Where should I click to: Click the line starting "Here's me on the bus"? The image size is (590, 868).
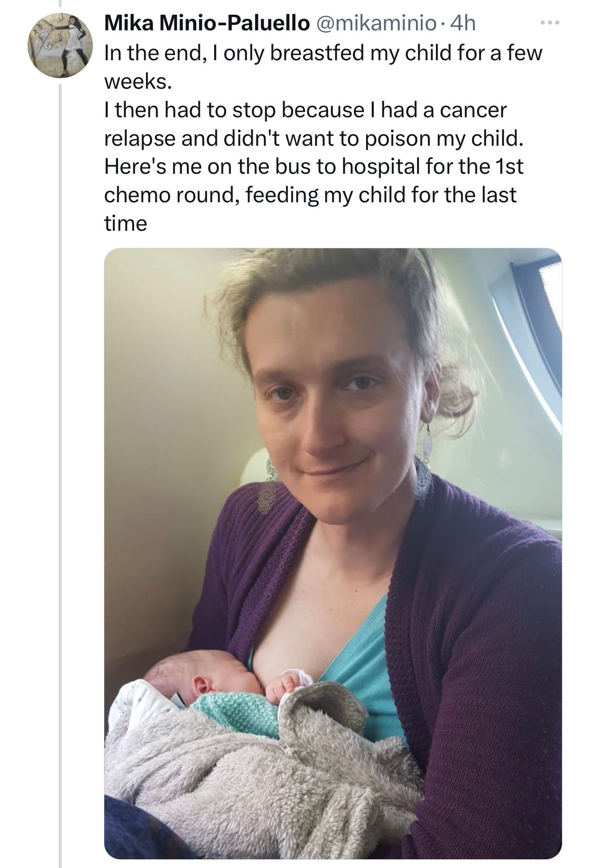pos(314,166)
